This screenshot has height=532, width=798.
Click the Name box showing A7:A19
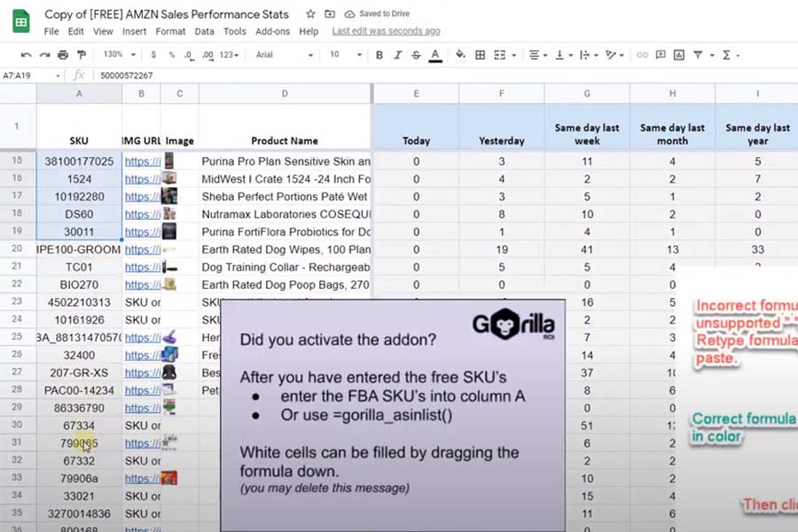click(31, 75)
